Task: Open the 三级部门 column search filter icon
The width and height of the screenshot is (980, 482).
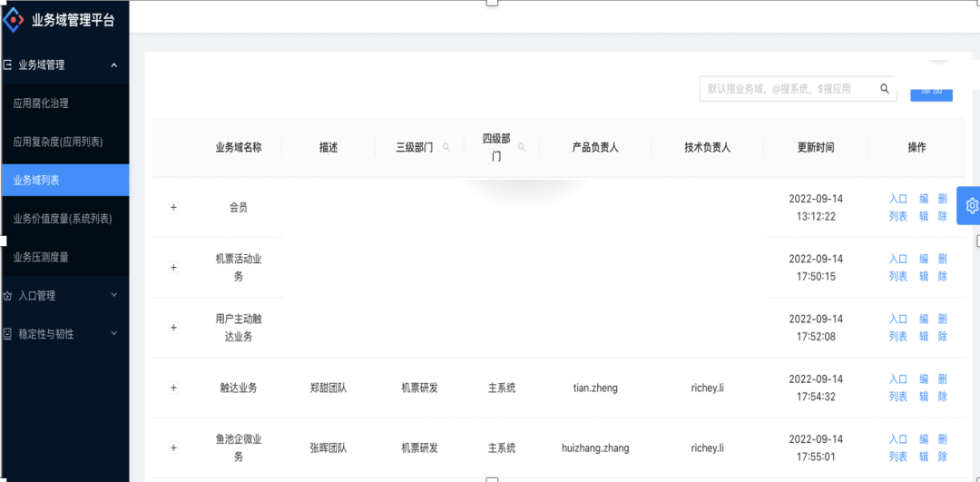Action: click(x=446, y=148)
